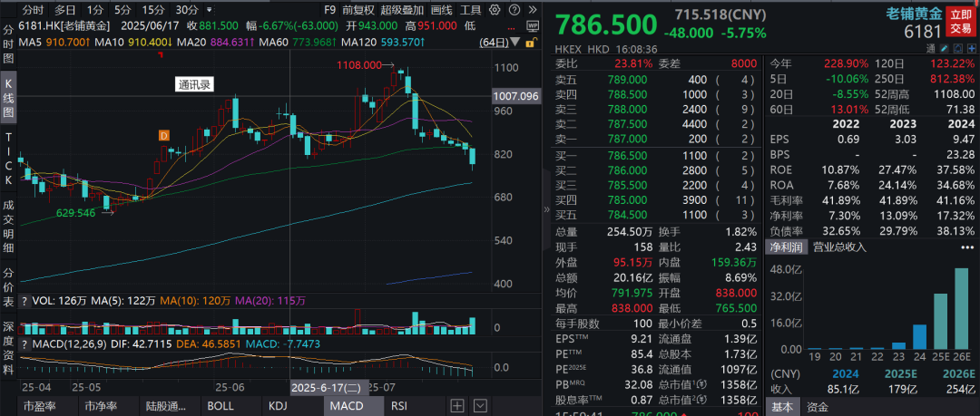The image size is (980, 416).
Task: Click help icon next to VOL indicator
Action: [24, 301]
